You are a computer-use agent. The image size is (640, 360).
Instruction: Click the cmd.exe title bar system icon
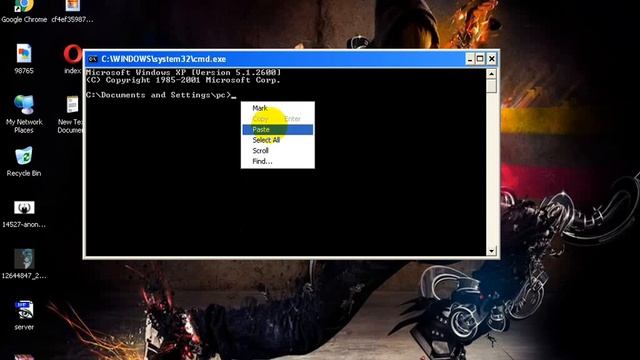pos(93,59)
